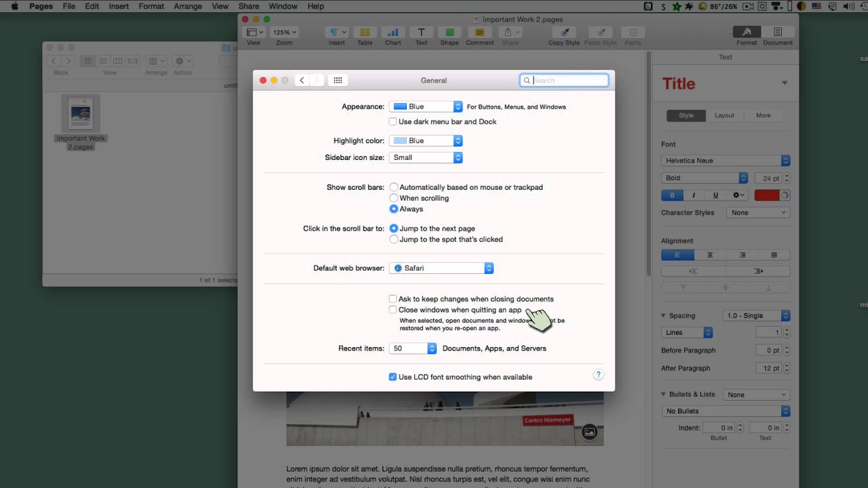Click the Comment toolbar icon
868x488 pixels.
tap(479, 33)
